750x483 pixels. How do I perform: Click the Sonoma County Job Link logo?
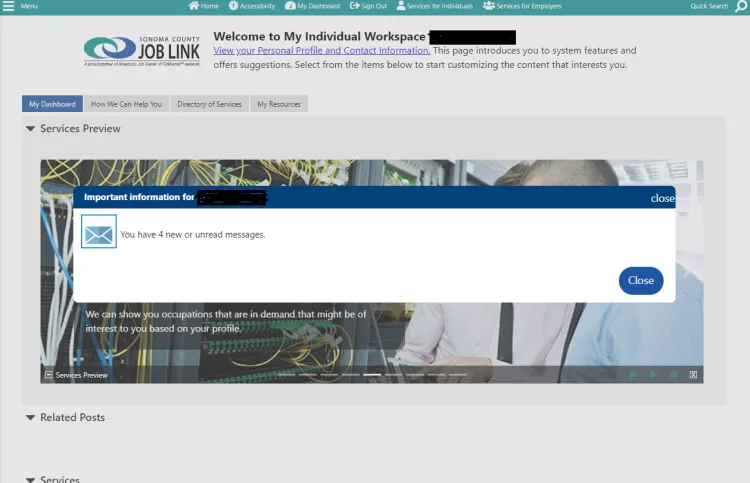(x=142, y=51)
